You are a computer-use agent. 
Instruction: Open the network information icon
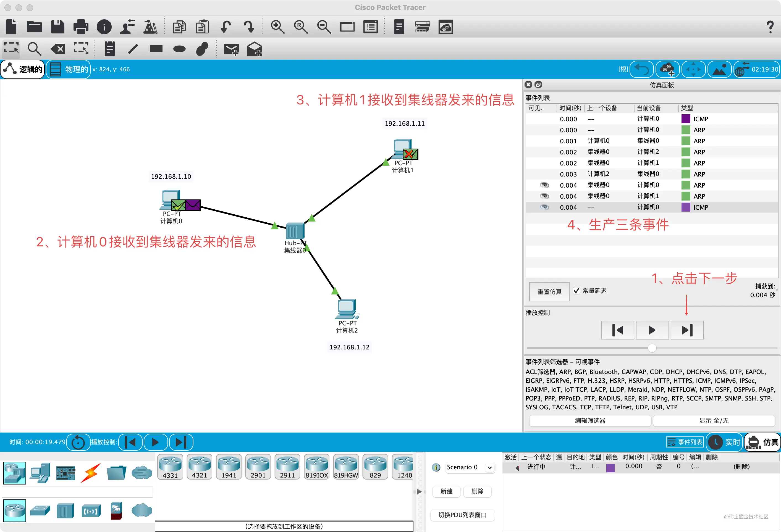pyautogui.click(x=104, y=27)
